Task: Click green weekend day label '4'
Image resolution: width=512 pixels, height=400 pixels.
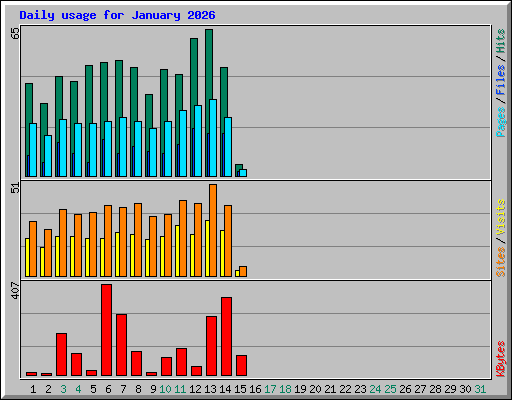Action: 78,389
